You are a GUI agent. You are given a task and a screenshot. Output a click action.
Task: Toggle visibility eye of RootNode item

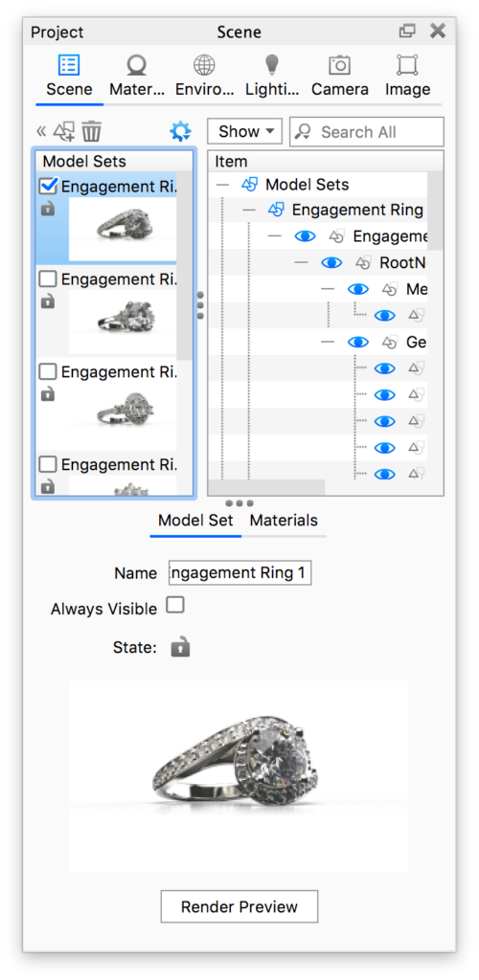tap(331, 262)
